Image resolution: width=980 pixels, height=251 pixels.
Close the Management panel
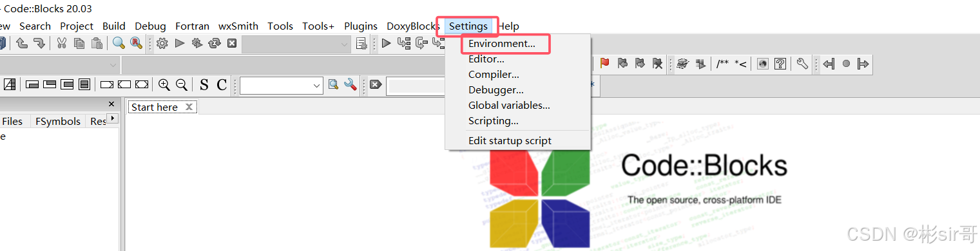point(111,104)
